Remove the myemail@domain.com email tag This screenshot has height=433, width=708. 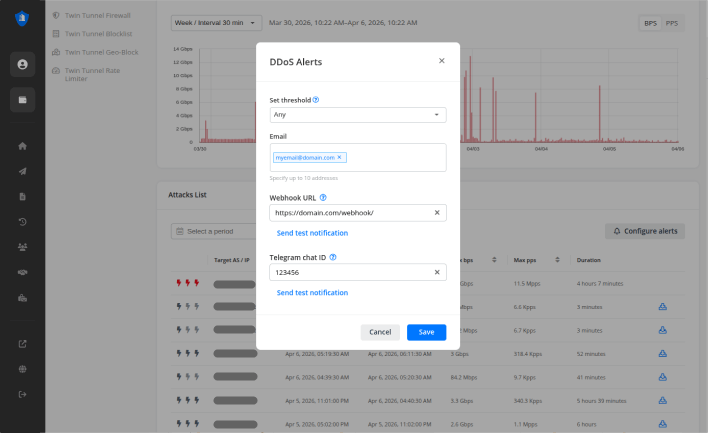(340, 157)
